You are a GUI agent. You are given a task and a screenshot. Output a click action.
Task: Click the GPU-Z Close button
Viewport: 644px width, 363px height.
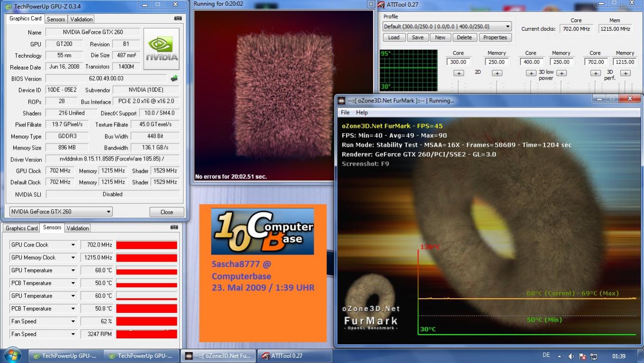coord(167,212)
